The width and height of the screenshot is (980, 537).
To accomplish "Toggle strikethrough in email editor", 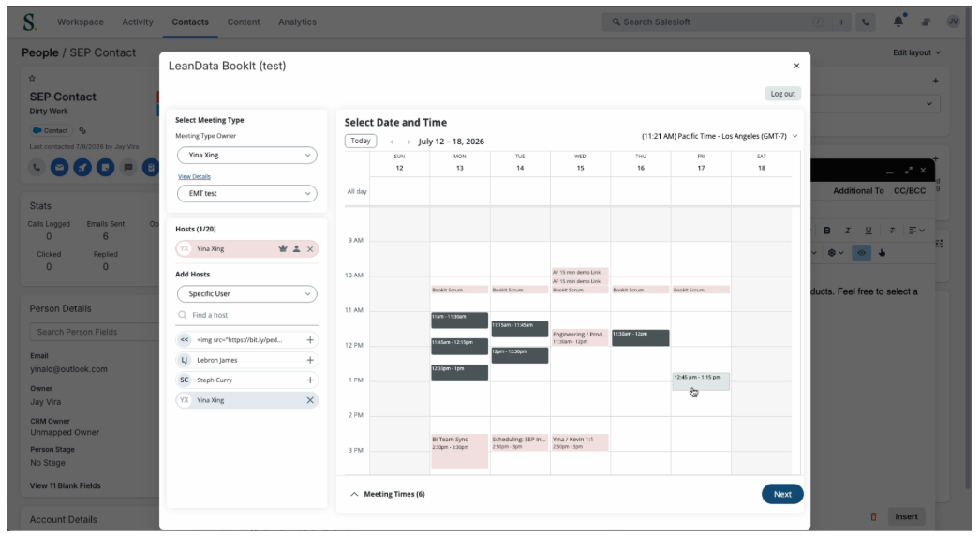I will click(892, 231).
